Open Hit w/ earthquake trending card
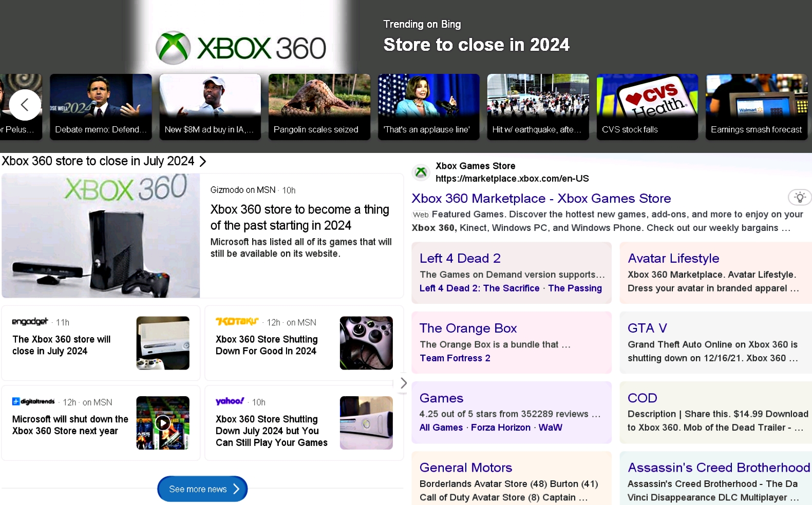812x505 pixels. [x=538, y=107]
